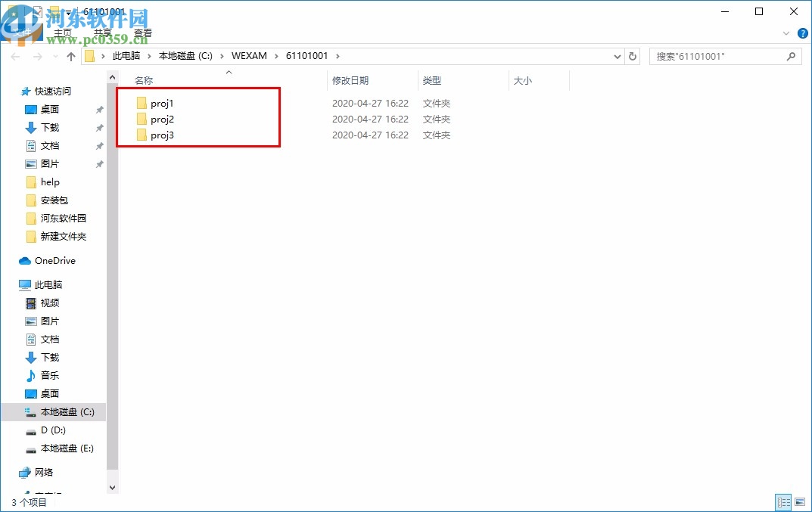
Task: Open the Help question mark icon
Action: click(x=802, y=33)
